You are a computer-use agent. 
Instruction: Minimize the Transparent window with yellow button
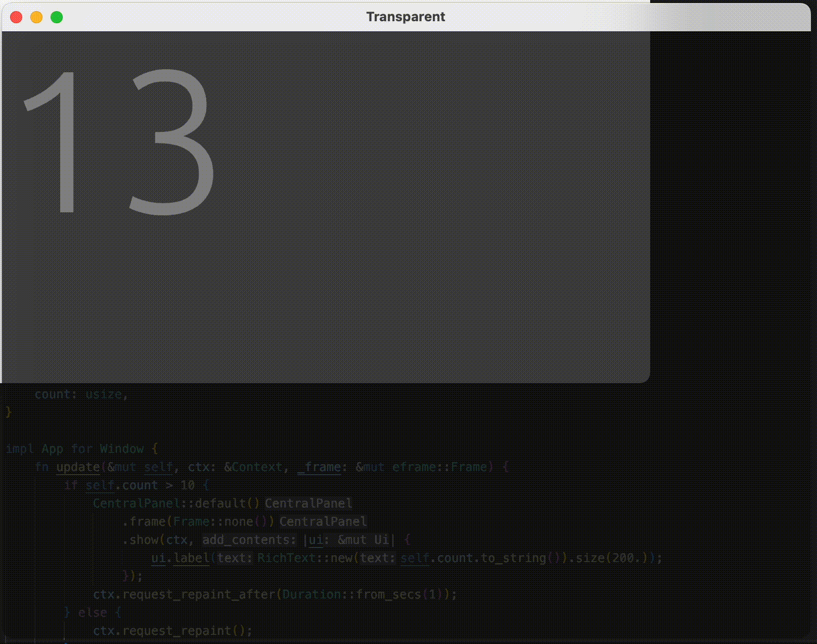(36, 17)
